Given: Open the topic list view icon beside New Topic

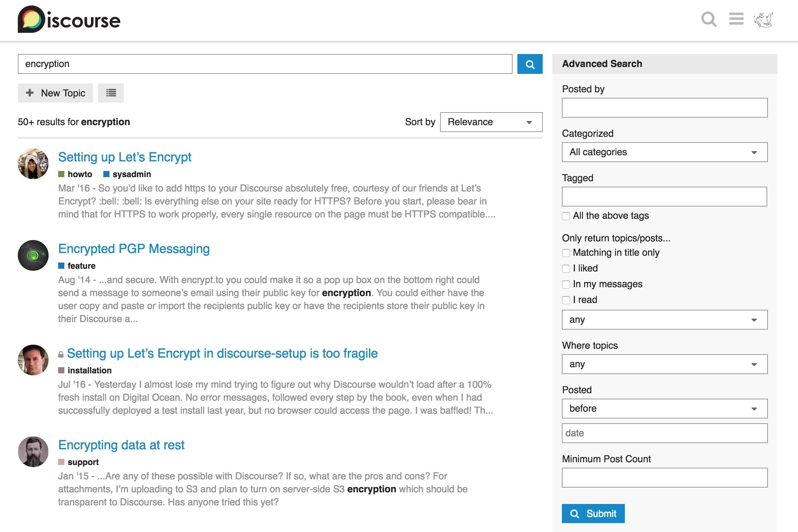Looking at the screenshot, I should tap(111, 93).
